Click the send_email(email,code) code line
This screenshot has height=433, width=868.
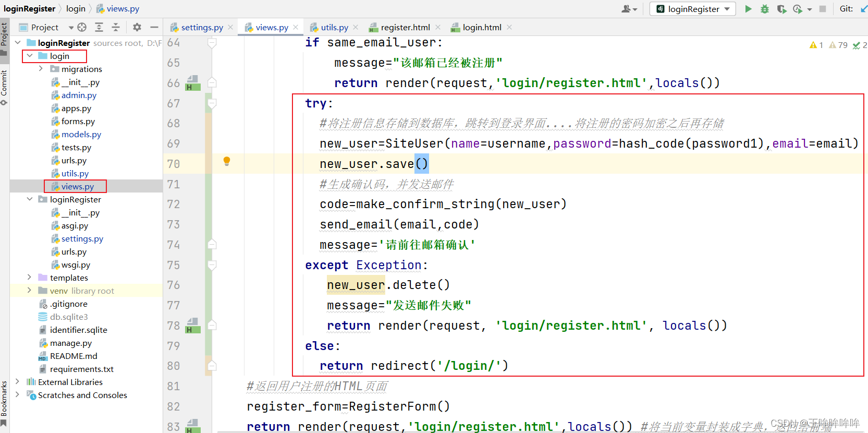pos(399,224)
